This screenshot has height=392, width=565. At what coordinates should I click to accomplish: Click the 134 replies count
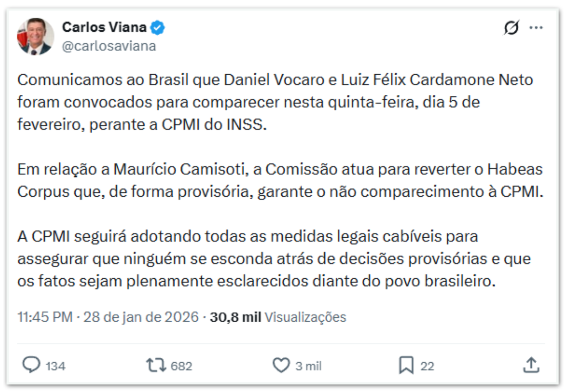(x=55, y=366)
